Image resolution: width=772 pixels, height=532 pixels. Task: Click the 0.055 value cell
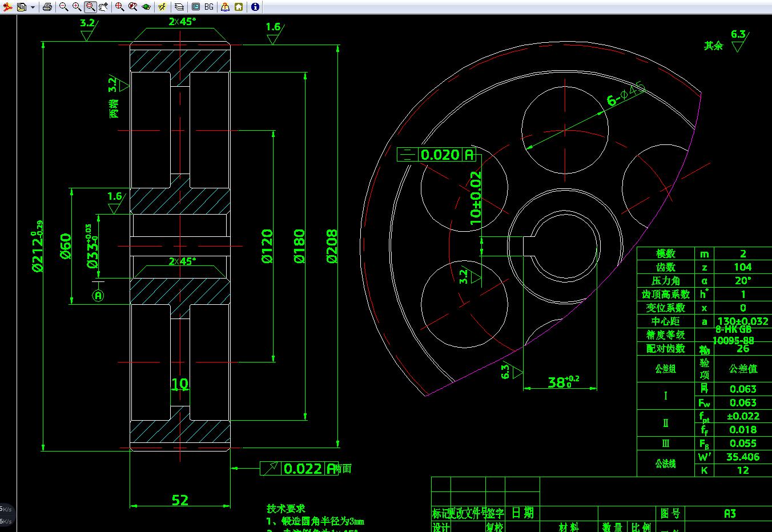[x=742, y=443]
